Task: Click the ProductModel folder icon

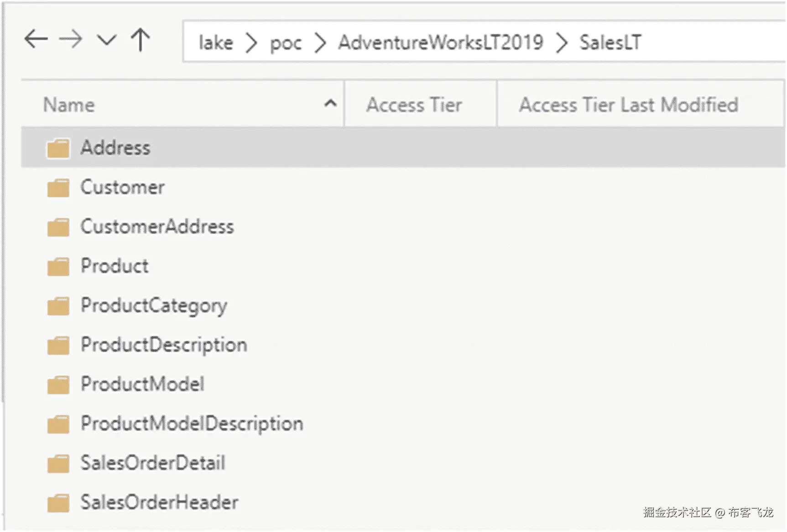Action: tap(58, 385)
